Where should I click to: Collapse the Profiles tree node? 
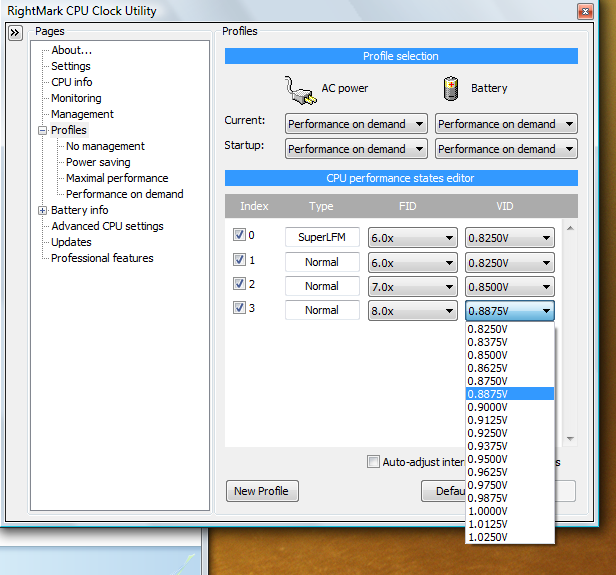click(x=42, y=130)
